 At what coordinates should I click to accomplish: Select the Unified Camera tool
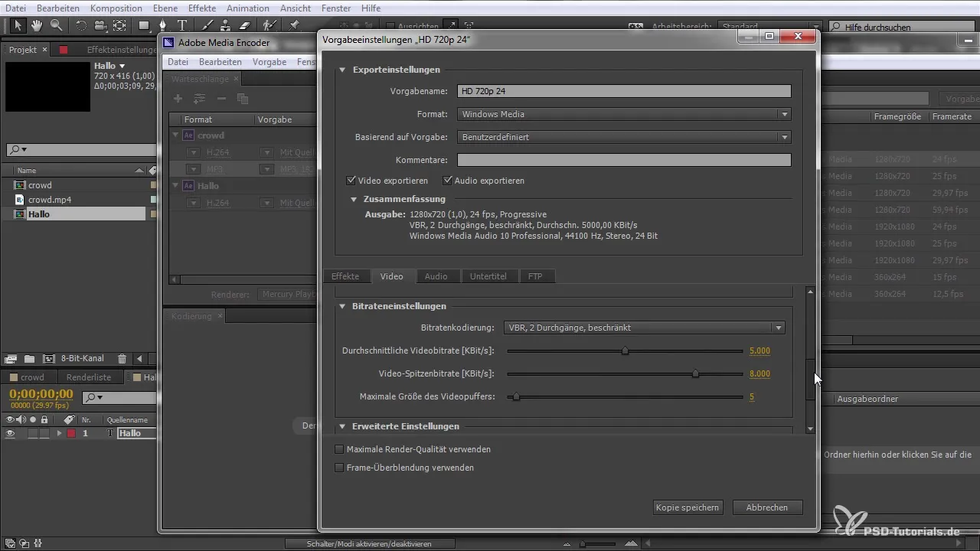(x=100, y=25)
